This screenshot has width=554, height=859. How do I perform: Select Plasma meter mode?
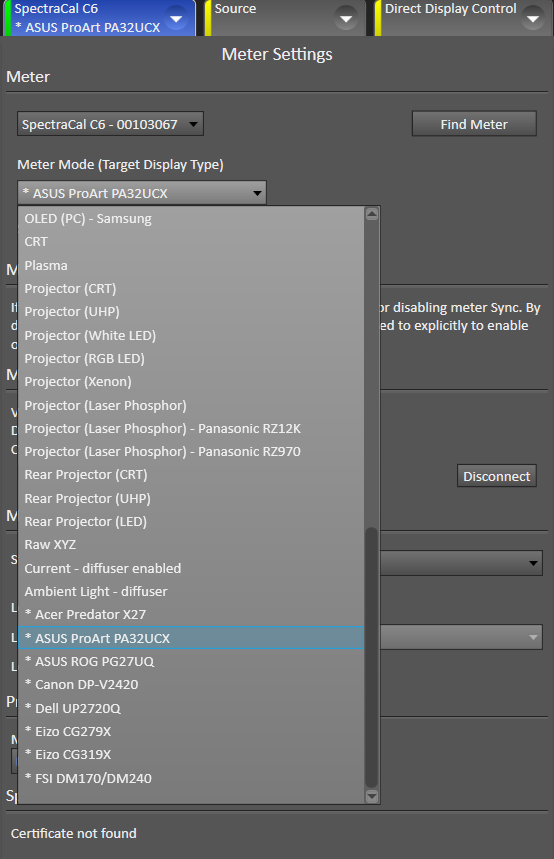coord(191,265)
